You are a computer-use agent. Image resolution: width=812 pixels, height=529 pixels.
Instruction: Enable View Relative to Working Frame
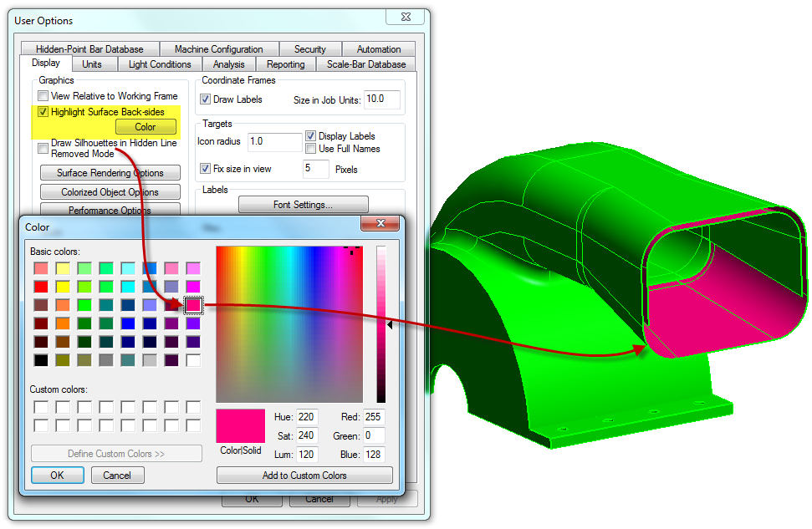(43, 96)
